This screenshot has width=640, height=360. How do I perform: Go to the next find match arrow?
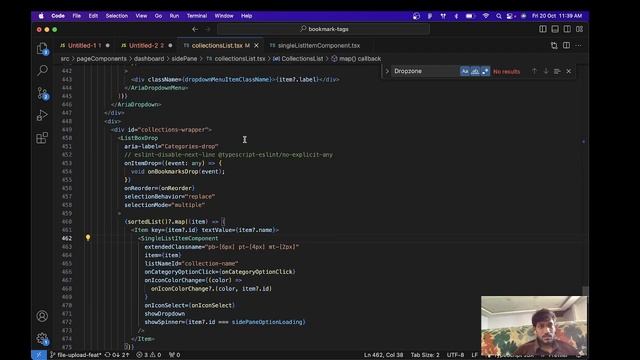[546, 71]
